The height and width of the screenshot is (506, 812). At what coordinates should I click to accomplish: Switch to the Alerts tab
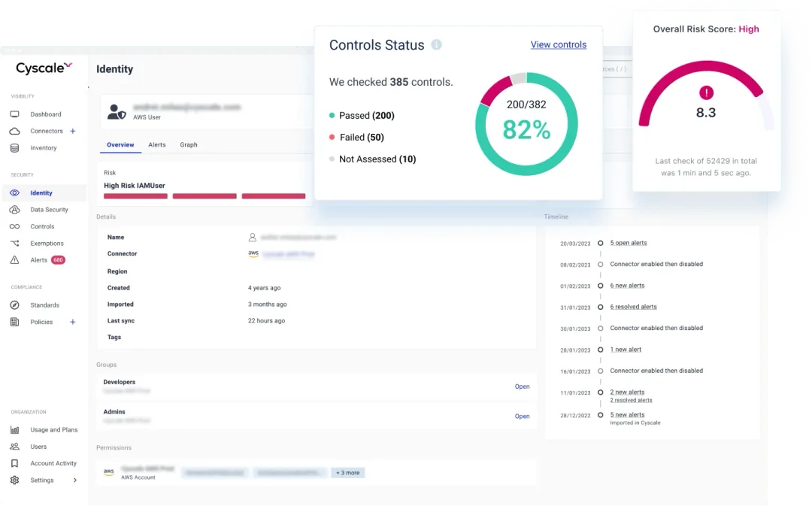pyautogui.click(x=156, y=144)
